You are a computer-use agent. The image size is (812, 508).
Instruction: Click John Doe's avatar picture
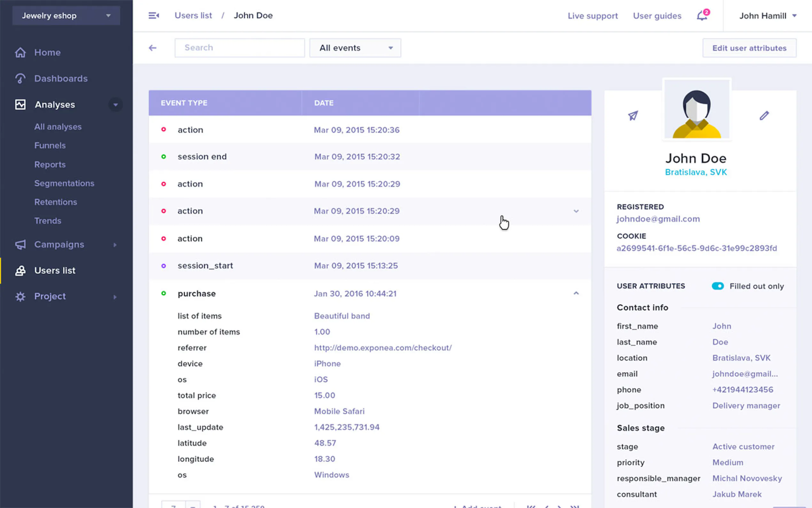[697, 109]
